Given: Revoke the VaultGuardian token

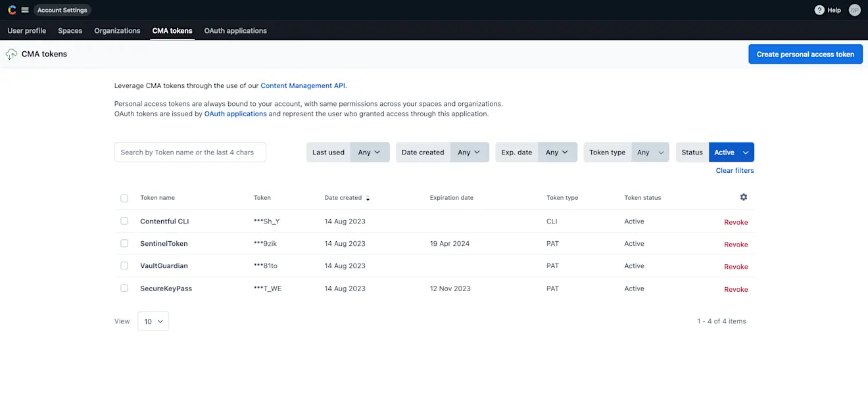Looking at the screenshot, I should pos(736,267).
